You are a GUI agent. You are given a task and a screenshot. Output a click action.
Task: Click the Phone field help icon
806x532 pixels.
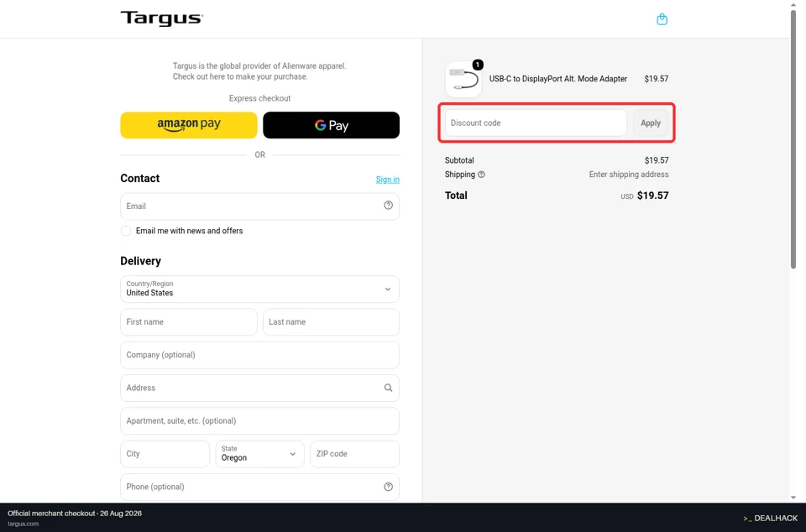(x=388, y=487)
